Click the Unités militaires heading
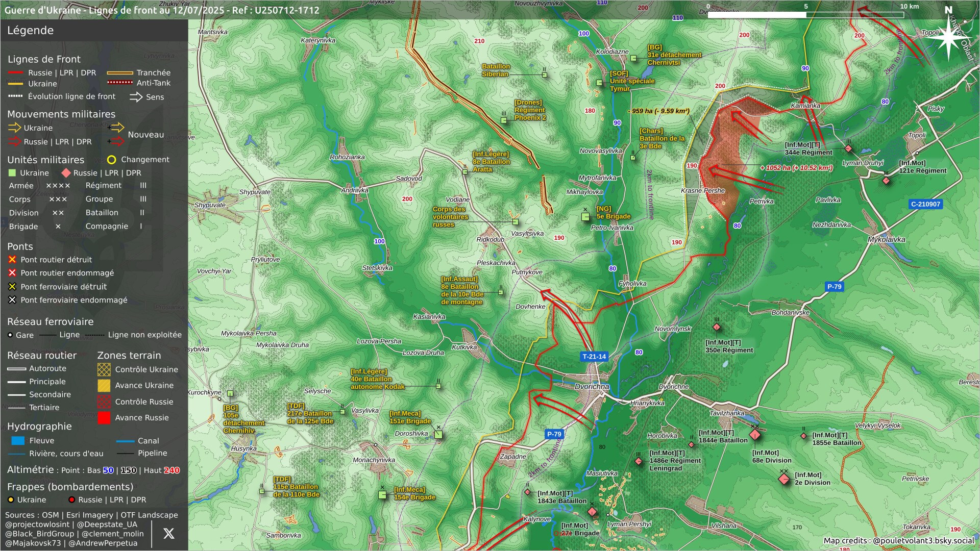This screenshot has height=551, width=980. [45, 160]
